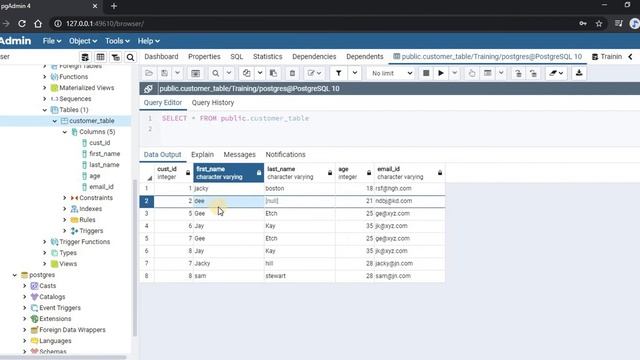Click the Find magnifier icon in query toolbar
This screenshot has height=360, width=640.
coord(216,73)
